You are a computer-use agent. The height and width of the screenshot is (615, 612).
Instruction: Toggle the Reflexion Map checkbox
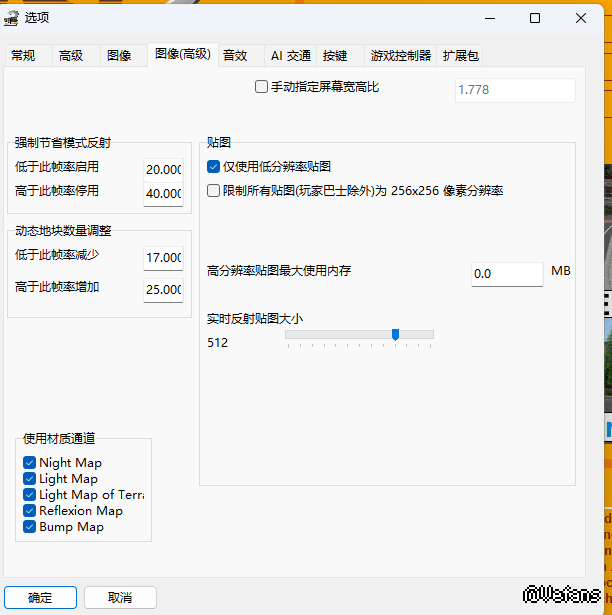pos(29,511)
